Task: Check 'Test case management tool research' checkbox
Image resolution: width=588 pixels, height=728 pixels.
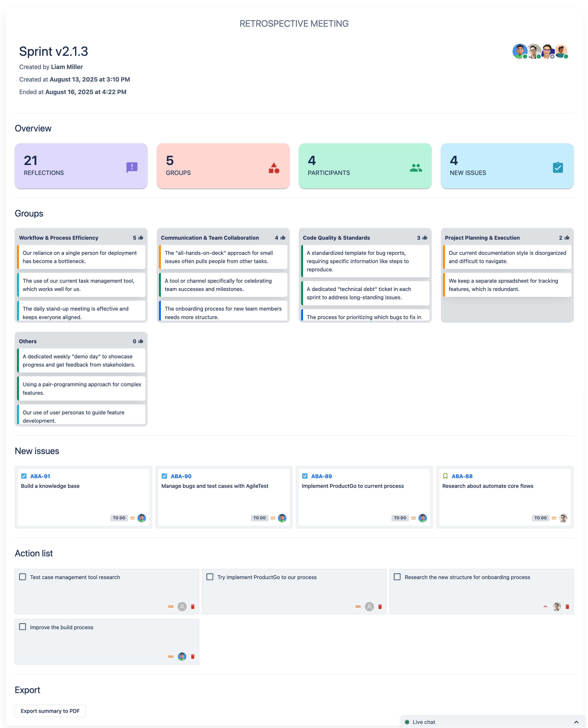Action: [23, 577]
